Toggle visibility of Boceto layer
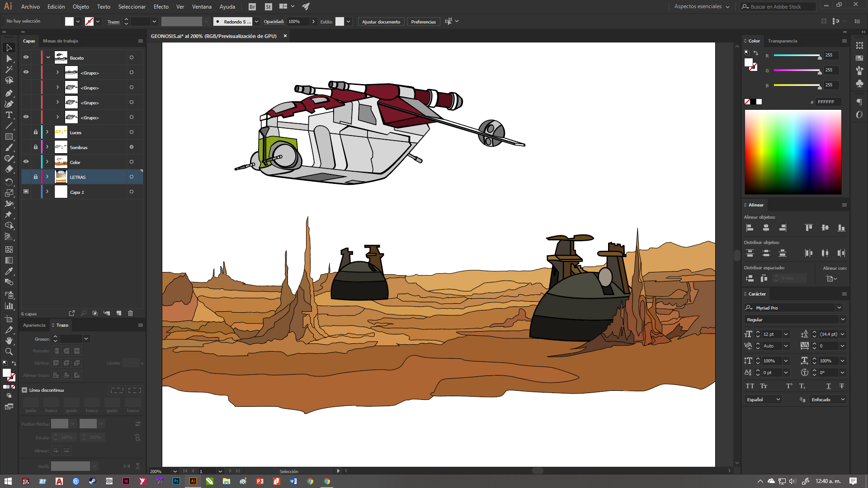Viewport: 868px width, 488px height. 26,57
